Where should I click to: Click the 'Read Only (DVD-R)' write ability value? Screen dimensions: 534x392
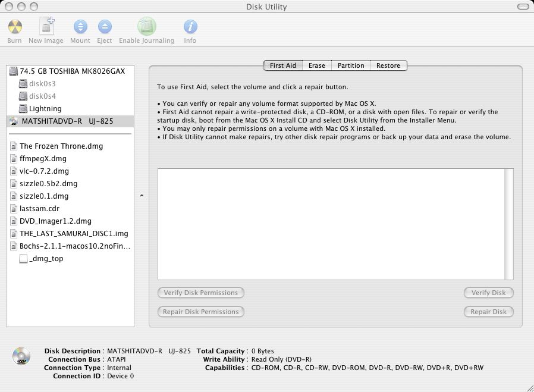281,359
